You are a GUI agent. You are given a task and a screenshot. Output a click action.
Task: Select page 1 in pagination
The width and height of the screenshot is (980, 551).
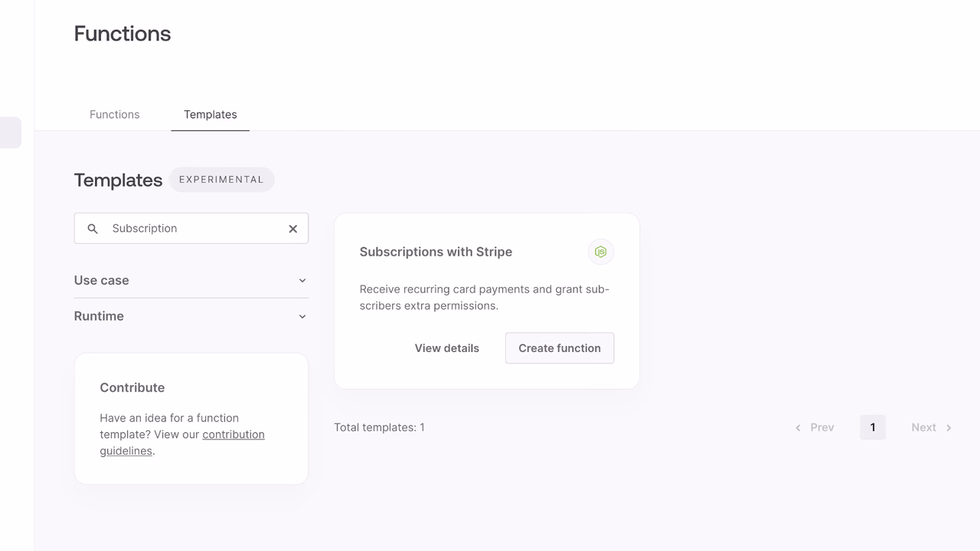(873, 428)
